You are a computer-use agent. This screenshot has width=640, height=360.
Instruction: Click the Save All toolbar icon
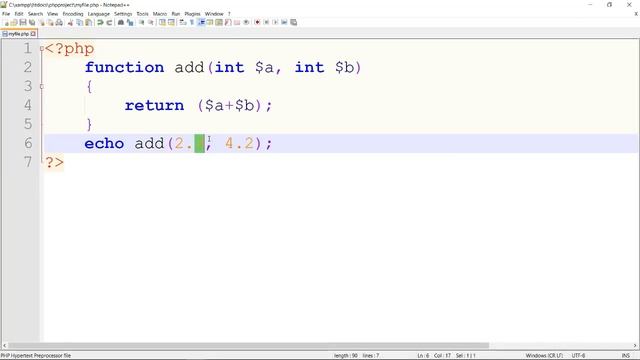coord(32,22)
